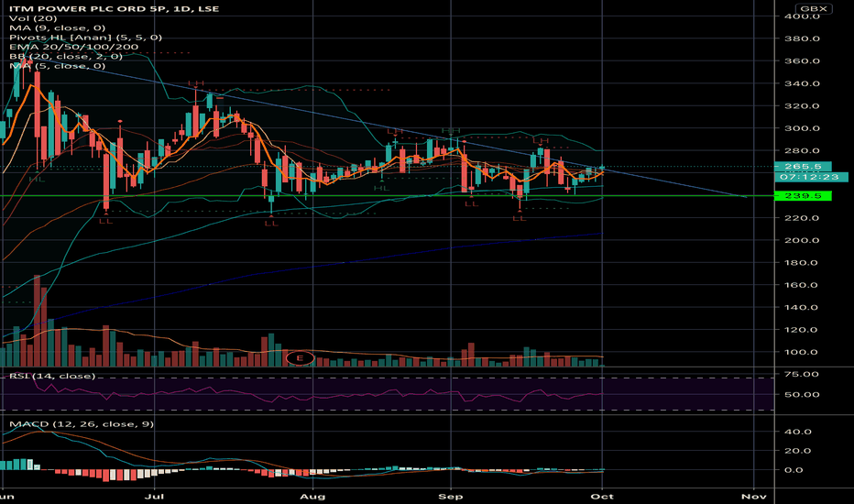Screen dimensions: 854x504
Task: Click the 50.00 RSI scale value
Action: [802, 394]
